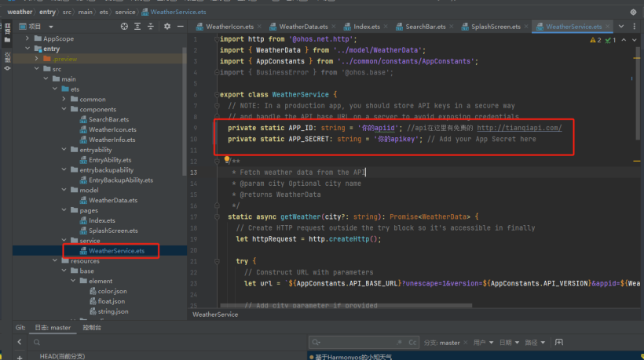Click the tianqiapi.com link in comment
Viewport: 644px width, 360px height.
[x=519, y=128]
